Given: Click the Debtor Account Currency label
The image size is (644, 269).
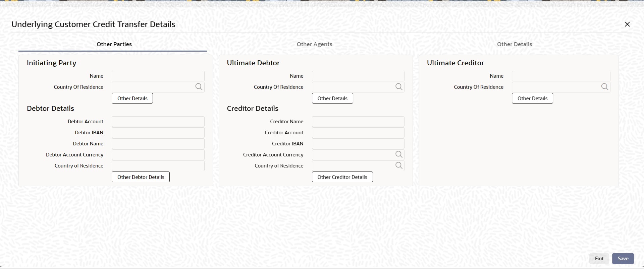Looking at the screenshot, I should [74, 155].
